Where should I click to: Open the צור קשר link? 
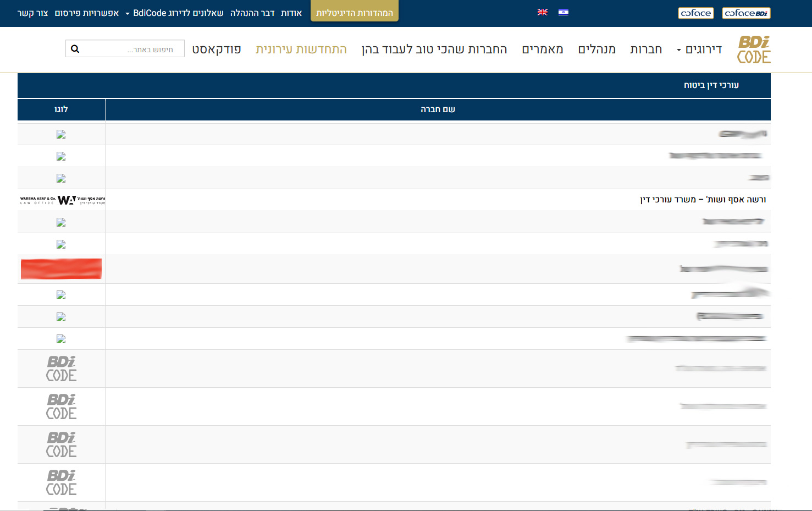click(x=32, y=13)
